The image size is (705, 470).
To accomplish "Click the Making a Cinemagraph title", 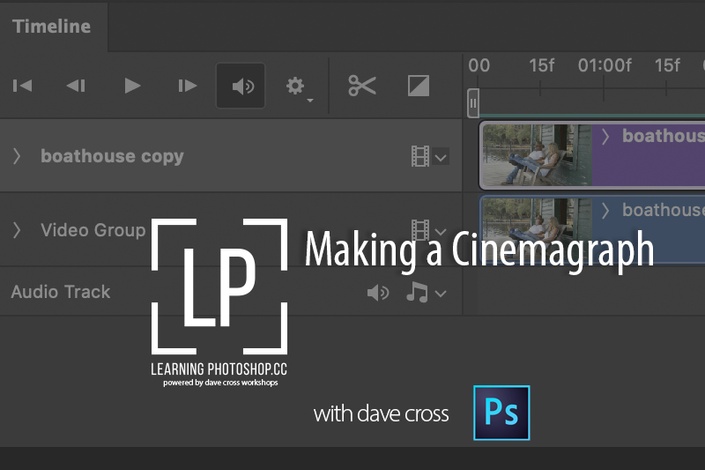I will click(479, 251).
